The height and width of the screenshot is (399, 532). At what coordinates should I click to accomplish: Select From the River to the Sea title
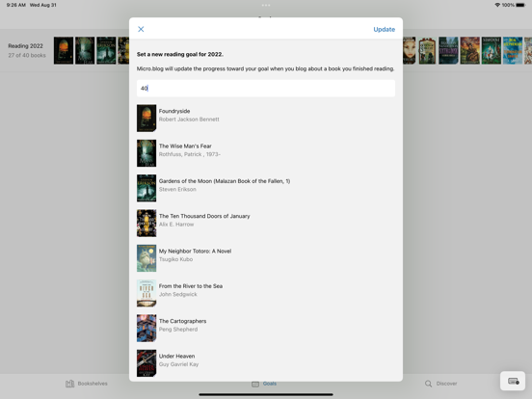(191, 286)
